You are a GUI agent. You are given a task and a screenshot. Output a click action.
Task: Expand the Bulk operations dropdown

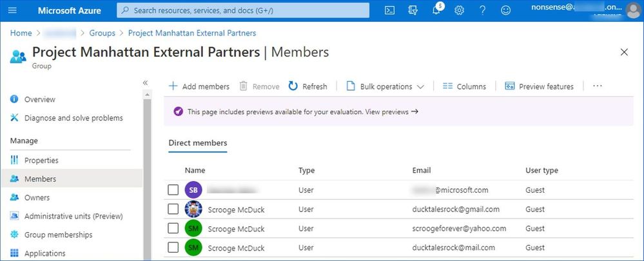[x=385, y=86]
